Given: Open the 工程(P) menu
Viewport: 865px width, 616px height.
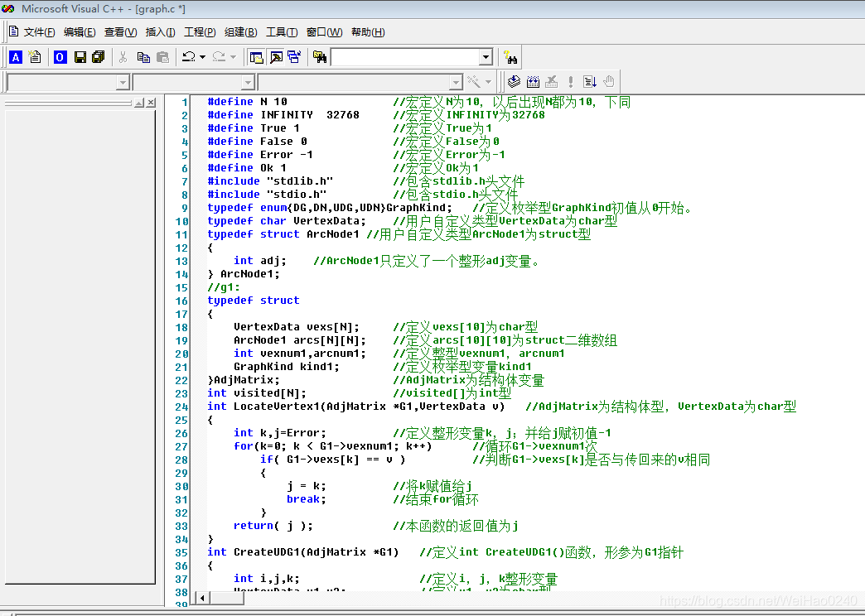Looking at the screenshot, I should pos(200,32).
